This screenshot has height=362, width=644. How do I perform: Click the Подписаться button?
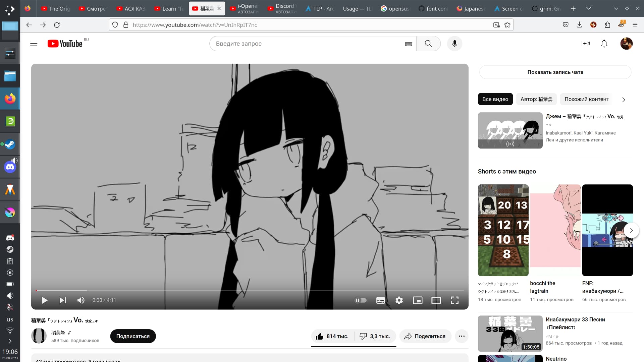133,336
